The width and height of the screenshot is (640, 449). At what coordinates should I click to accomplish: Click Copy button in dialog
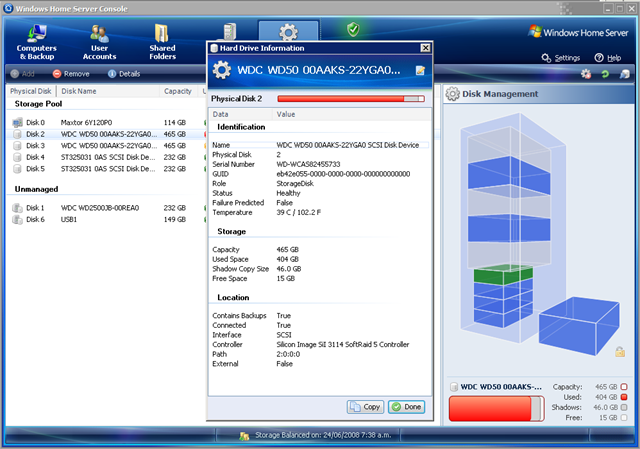[365, 407]
